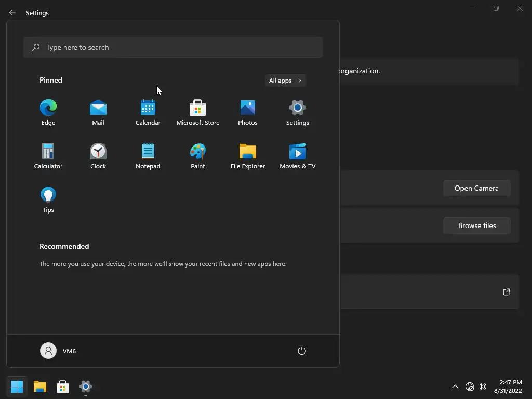
Task: Close the Settings window
Action: [520, 8]
